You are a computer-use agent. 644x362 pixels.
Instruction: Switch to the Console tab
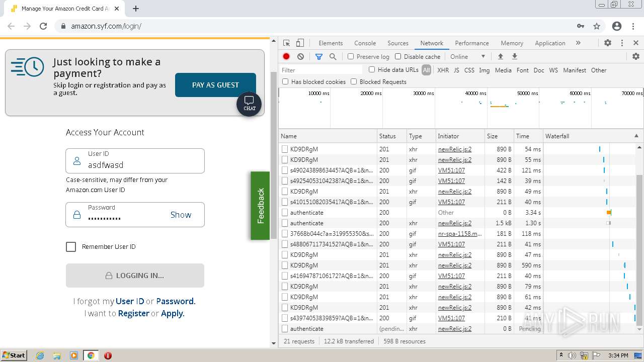pos(365,43)
